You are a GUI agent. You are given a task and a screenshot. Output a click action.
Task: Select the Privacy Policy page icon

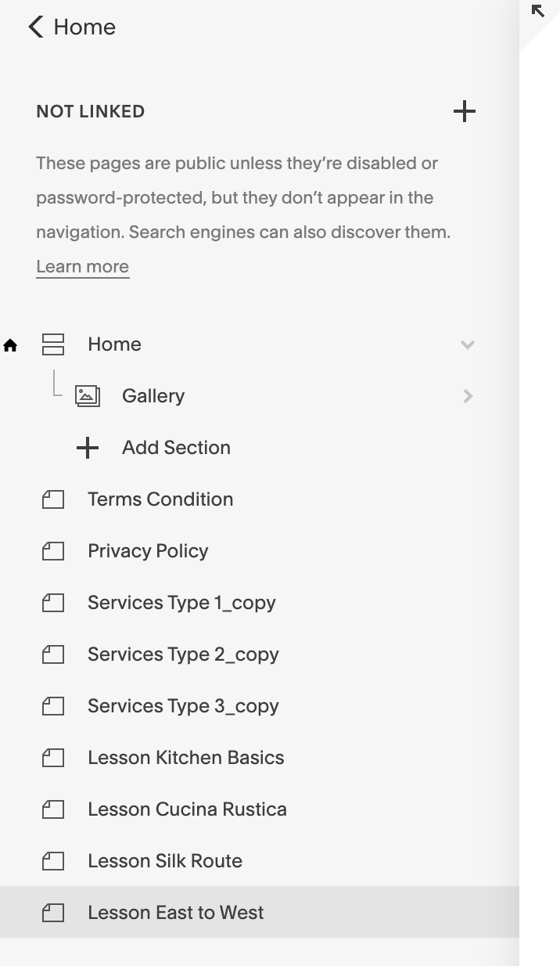[52, 550]
